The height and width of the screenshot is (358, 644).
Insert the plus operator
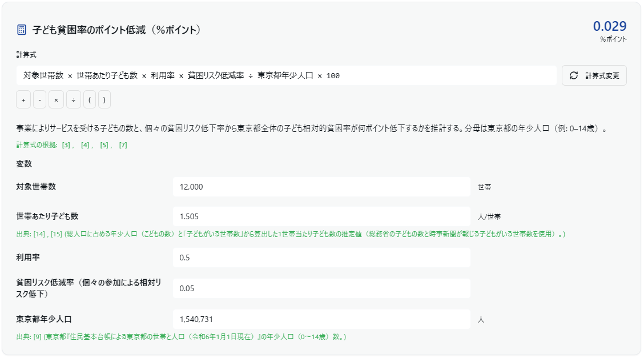pyautogui.click(x=23, y=100)
